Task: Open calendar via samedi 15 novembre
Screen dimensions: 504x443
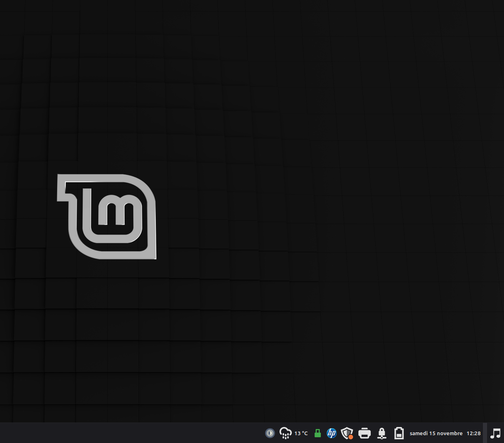Action: (x=436, y=433)
